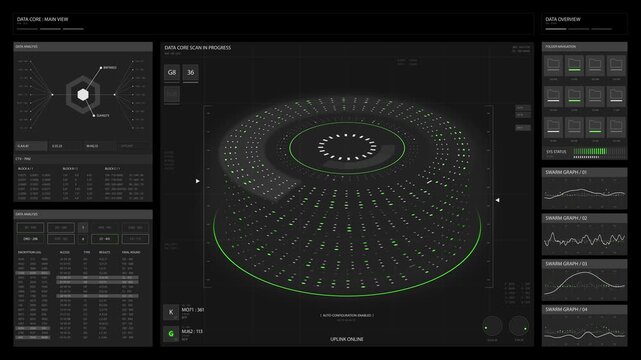Open the Swarm Graph / 01 panel
Screen dimensions: 641x360
(584, 188)
